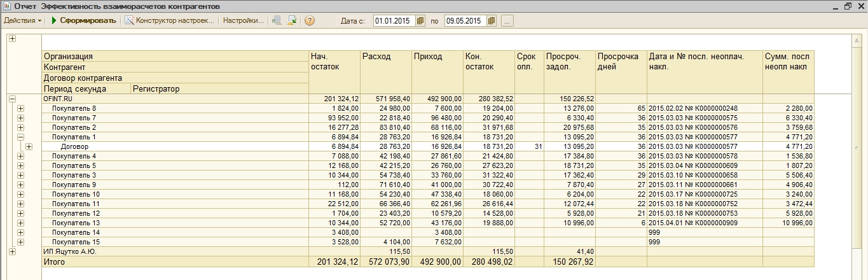Expand Покупатель 10 row
Viewport: 868px width, 280px height.
20,194
